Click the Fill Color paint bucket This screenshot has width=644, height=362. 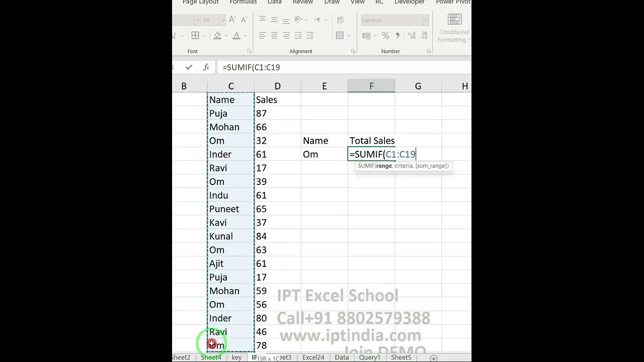point(217,35)
